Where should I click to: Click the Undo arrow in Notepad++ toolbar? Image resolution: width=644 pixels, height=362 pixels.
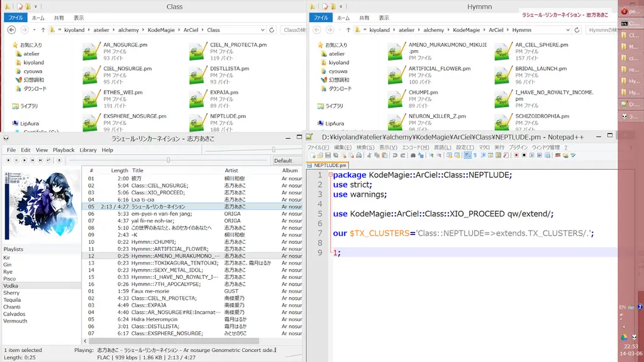click(x=395, y=156)
